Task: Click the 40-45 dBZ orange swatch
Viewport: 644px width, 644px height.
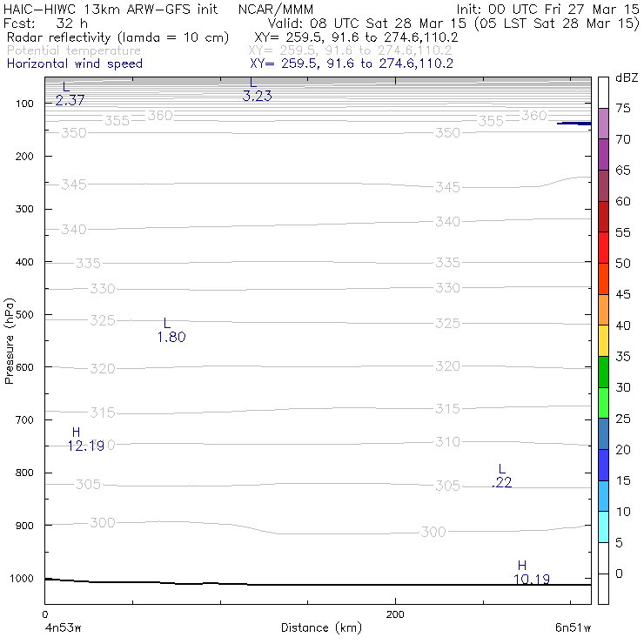Action: pyautogui.click(x=603, y=310)
